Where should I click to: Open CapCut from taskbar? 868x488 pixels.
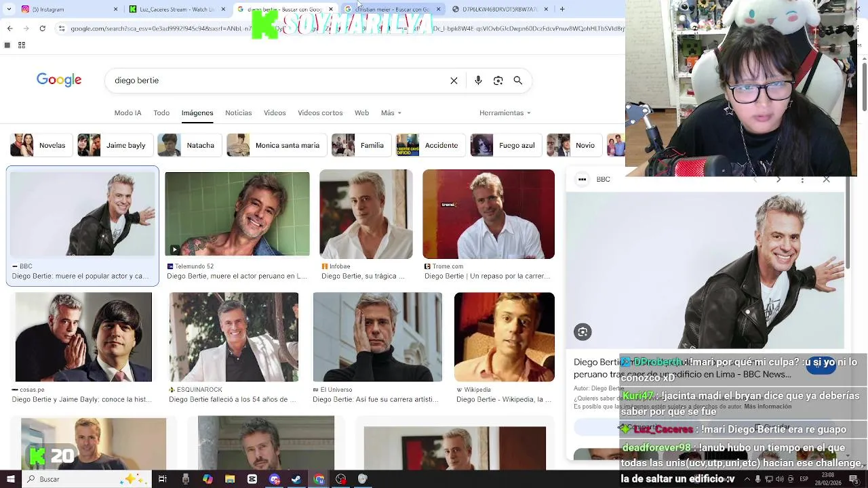pos(252,479)
